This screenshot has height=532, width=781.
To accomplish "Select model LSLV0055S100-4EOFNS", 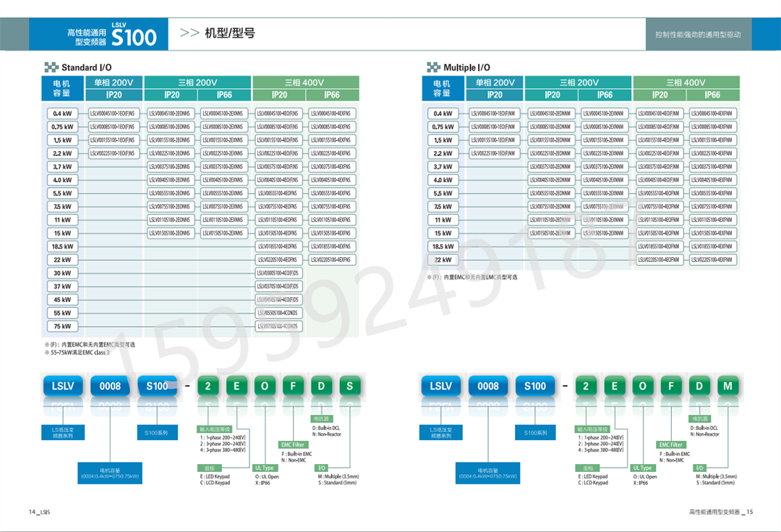I will point(278,193).
